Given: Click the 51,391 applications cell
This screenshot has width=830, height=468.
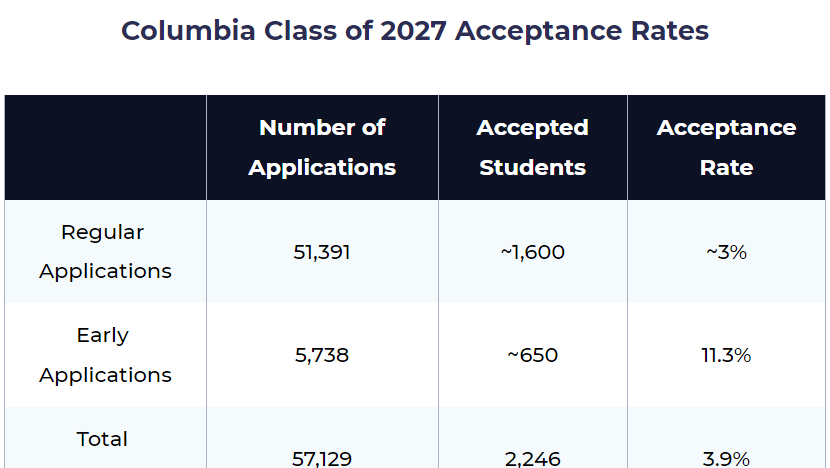Looking at the screenshot, I should [322, 252].
